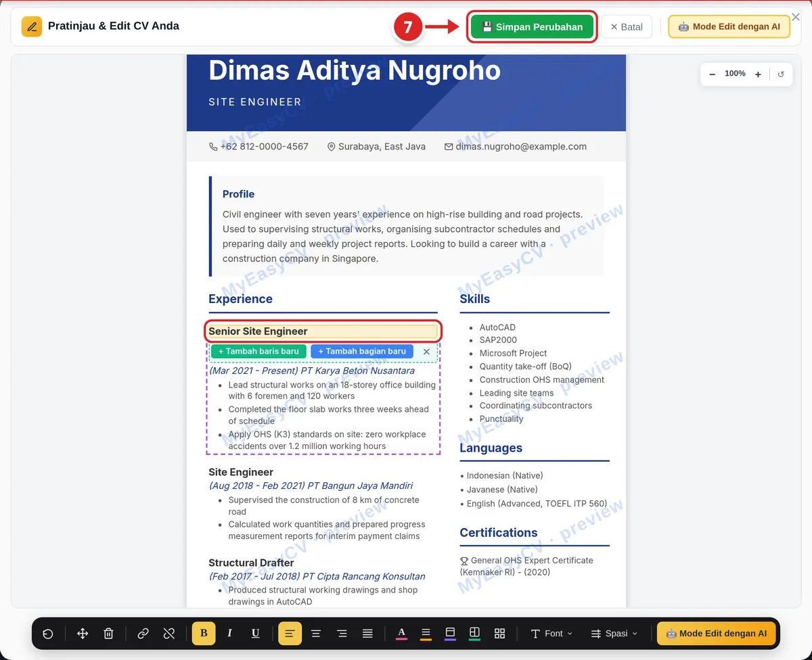Click the location pin icon

(332, 147)
